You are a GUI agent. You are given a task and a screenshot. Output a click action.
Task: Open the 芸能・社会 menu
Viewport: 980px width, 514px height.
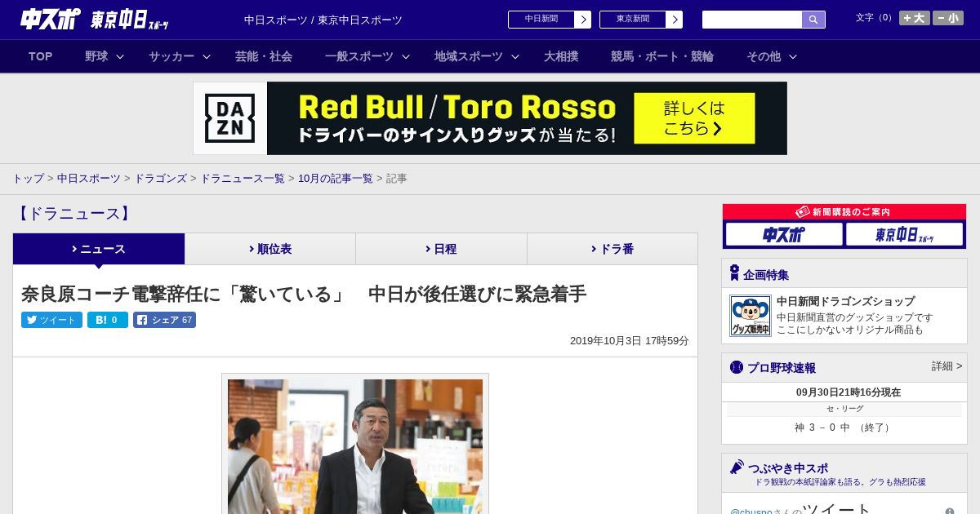point(264,56)
